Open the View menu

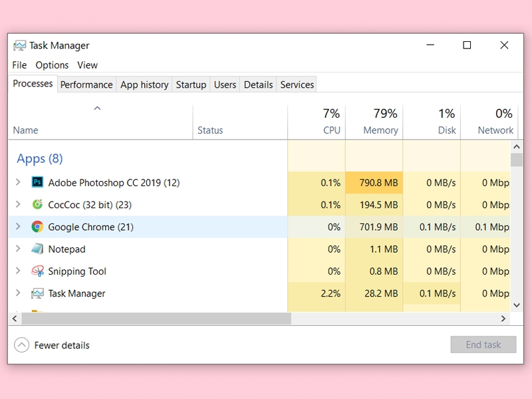[x=87, y=65]
